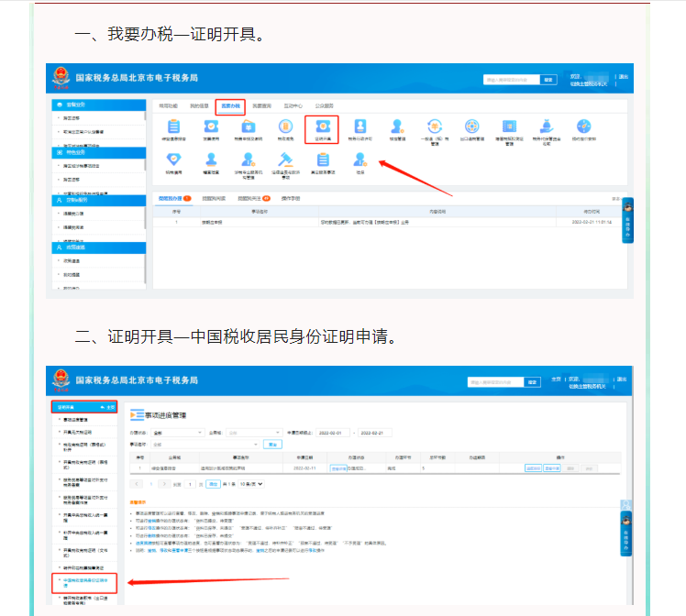The height and width of the screenshot is (616, 686).
Task: Open 开具无欠税证明 item in left sidebar
Action: pyautogui.click(x=78, y=432)
